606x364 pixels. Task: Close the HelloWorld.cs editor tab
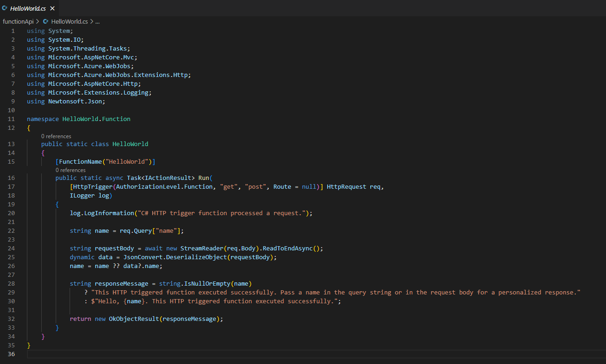(52, 8)
